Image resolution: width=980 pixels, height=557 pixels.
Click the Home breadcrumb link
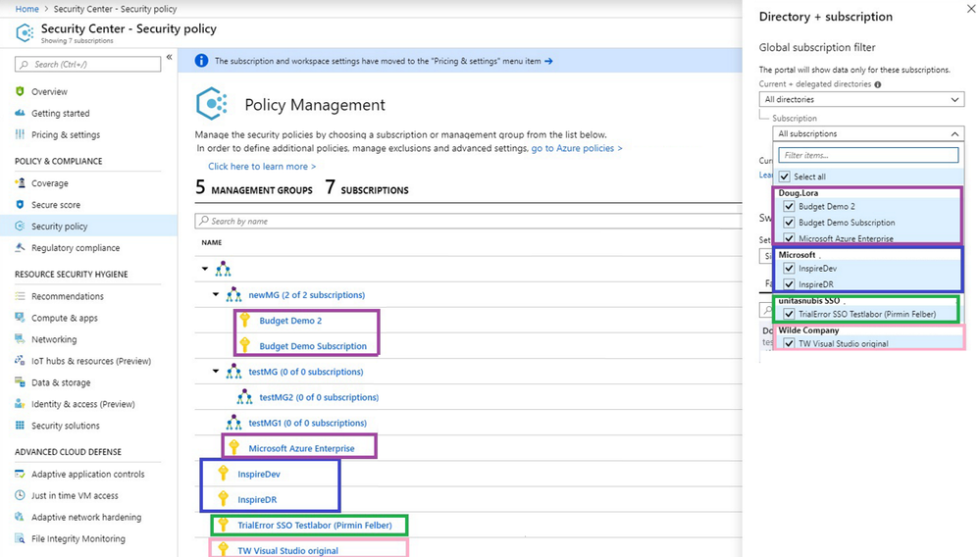pos(26,9)
